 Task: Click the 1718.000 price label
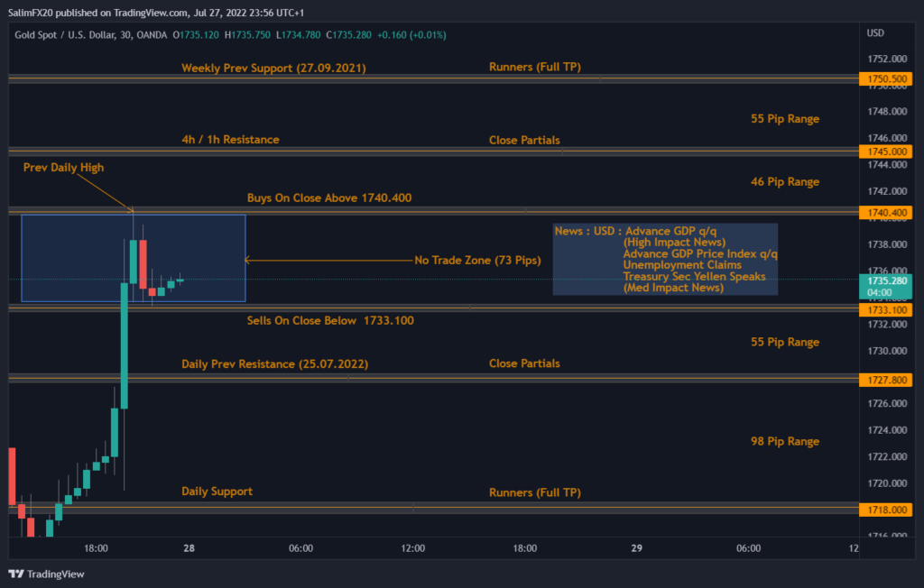coord(887,510)
